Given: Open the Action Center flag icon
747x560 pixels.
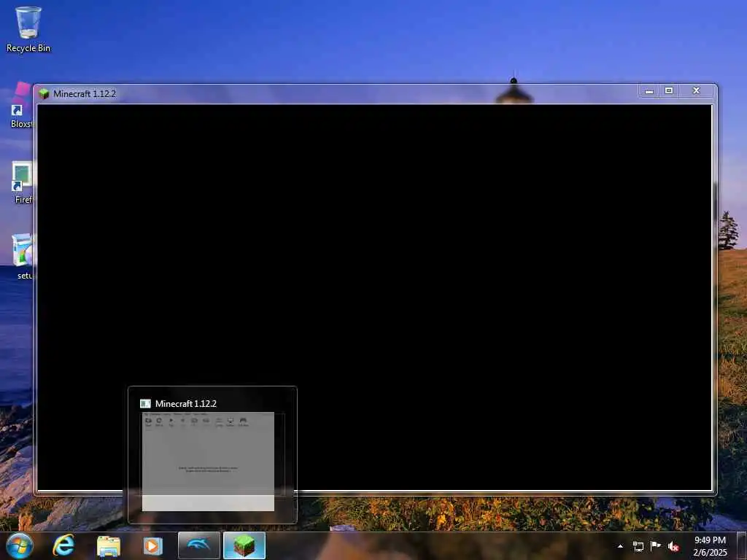Looking at the screenshot, I should pyautogui.click(x=656, y=545).
